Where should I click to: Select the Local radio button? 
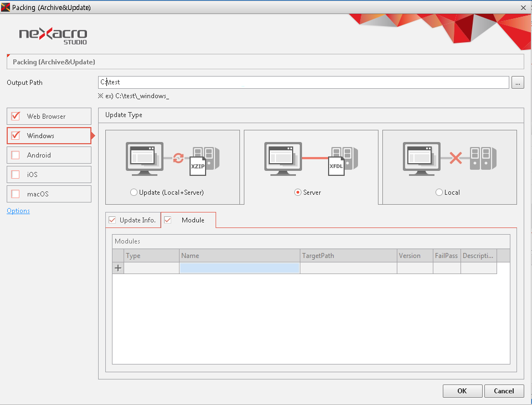439,193
